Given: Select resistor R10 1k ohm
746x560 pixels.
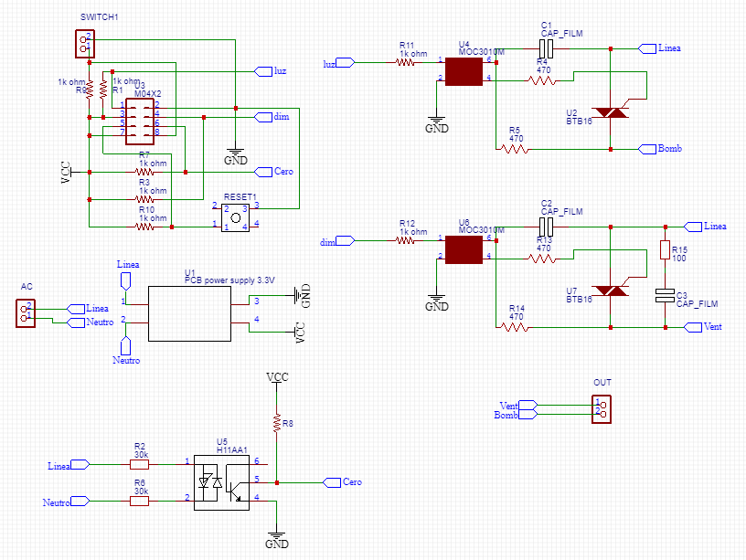Looking at the screenshot, I should (144, 227).
